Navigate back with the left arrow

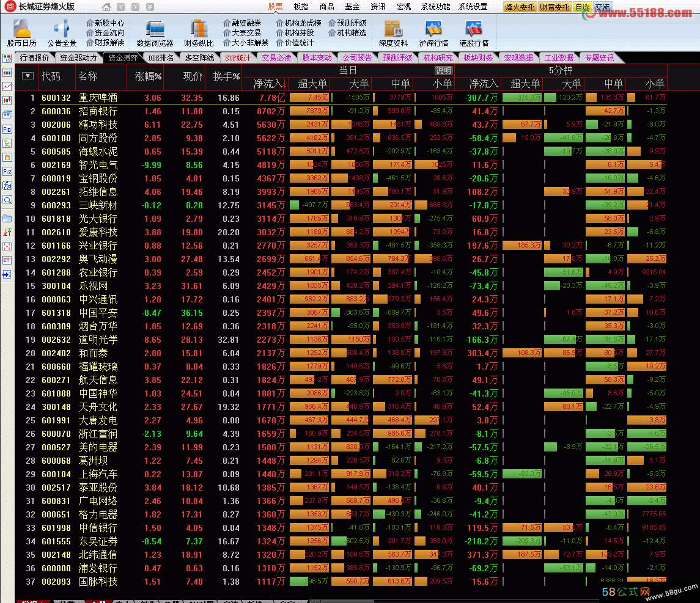[x=120, y=7]
